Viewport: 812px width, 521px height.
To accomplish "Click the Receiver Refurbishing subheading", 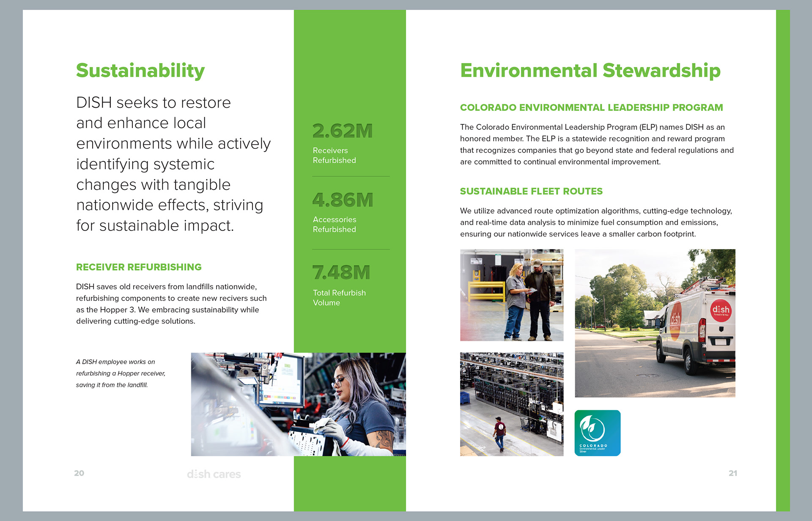I will click(x=139, y=267).
